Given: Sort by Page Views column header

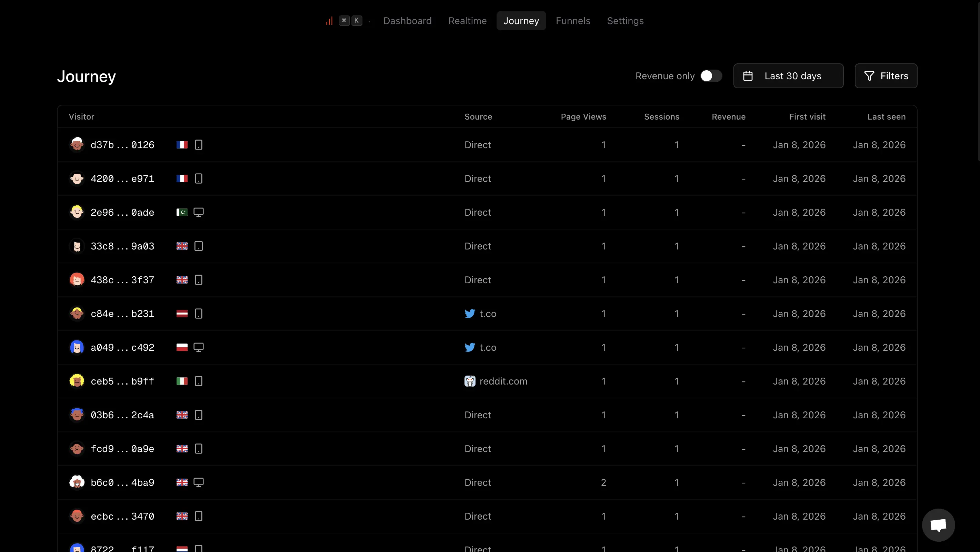Looking at the screenshot, I should [x=583, y=117].
